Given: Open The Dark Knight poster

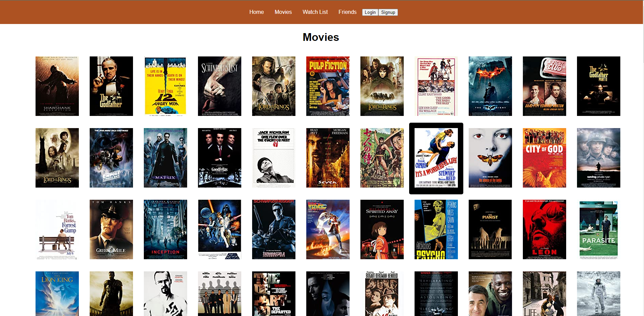Looking at the screenshot, I should click(490, 86).
